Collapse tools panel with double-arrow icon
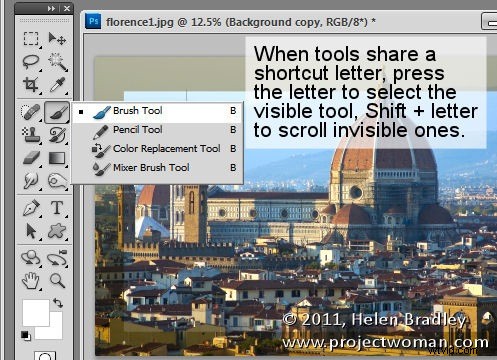The height and width of the screenshot is (360, 497). pos(51,9)
